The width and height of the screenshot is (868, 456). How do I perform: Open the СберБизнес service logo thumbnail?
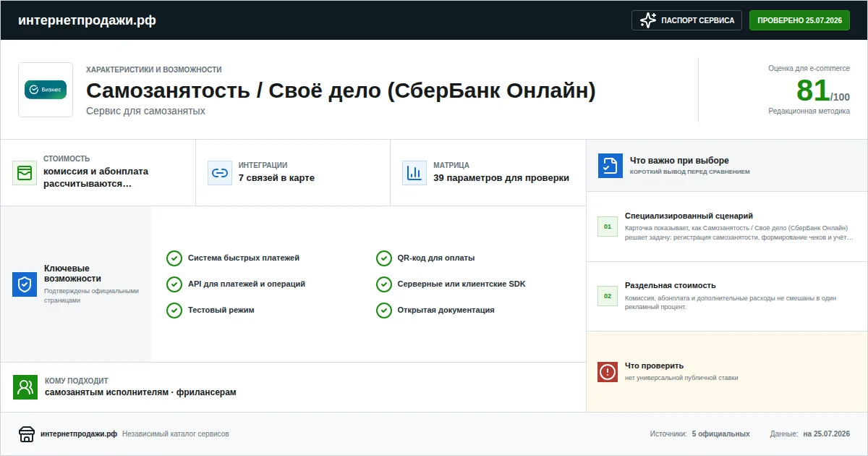(x=46, y=90)
